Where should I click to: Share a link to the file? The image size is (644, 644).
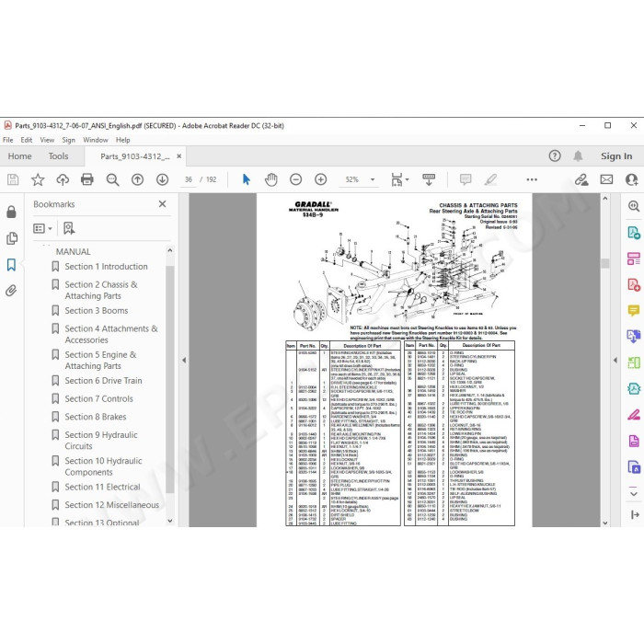click(x=581, y=179)
